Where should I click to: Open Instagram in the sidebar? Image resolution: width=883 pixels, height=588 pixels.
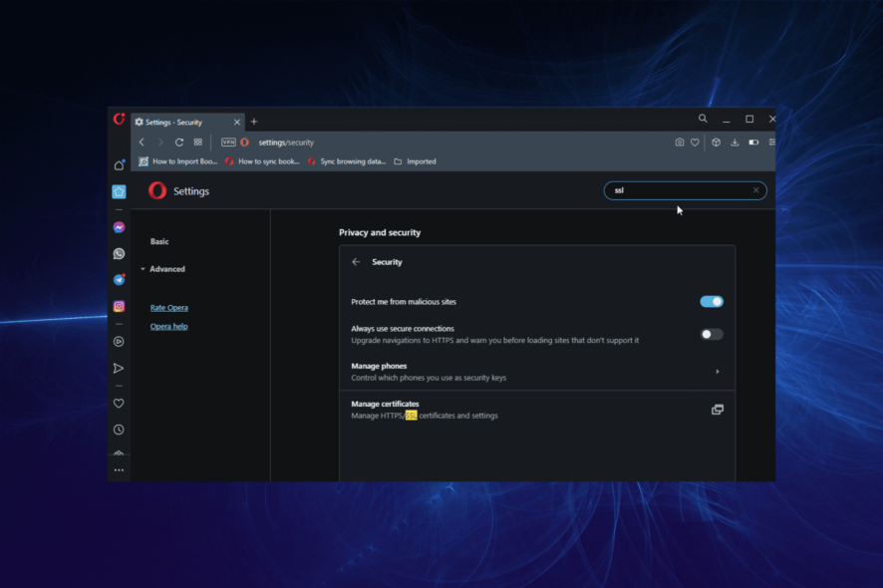click(119, 306)
